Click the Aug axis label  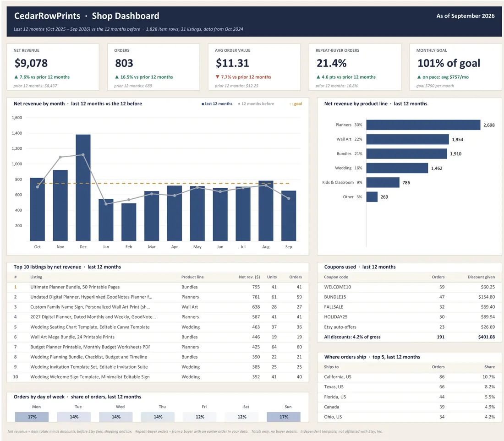tap(266, 247)
